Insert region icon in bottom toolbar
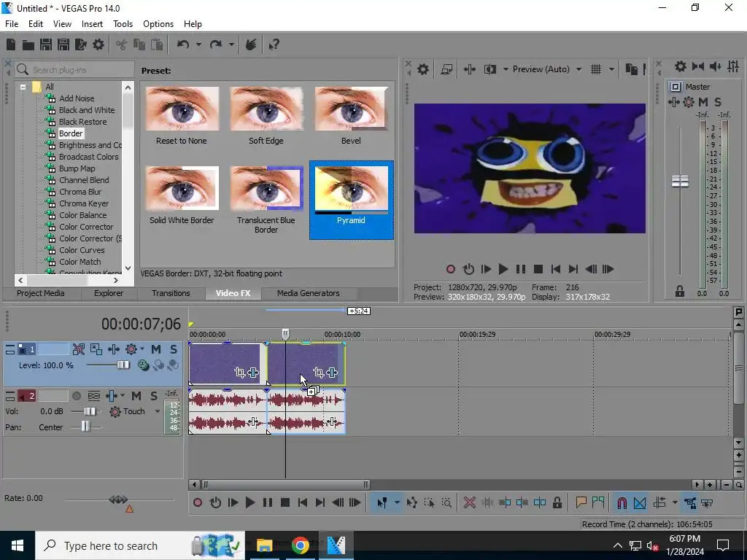The width and height of the screenshot is (747, 560). (598, 502)
